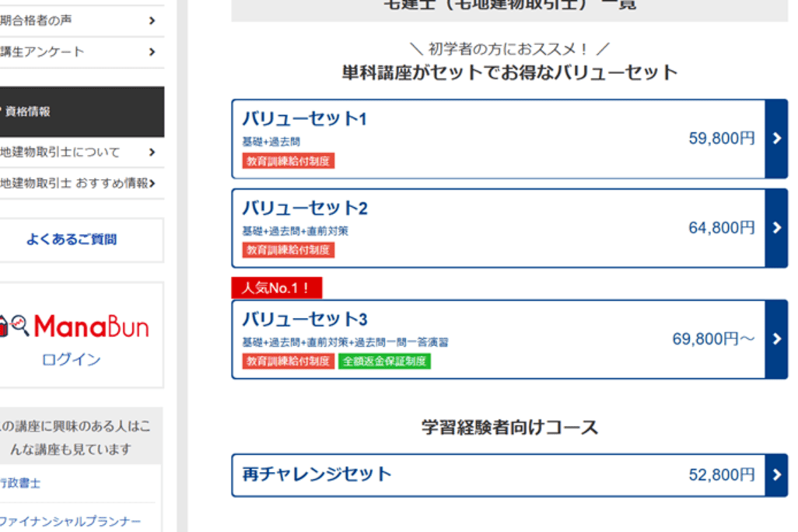Open the 資格情報 sidebar section

[78, 112]
